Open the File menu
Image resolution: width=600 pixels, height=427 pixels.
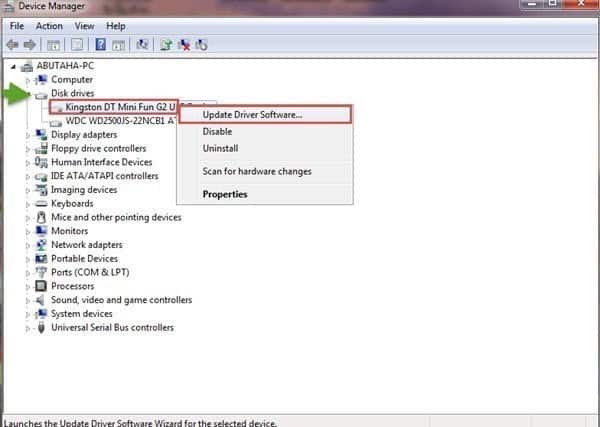tap(17, 26)
